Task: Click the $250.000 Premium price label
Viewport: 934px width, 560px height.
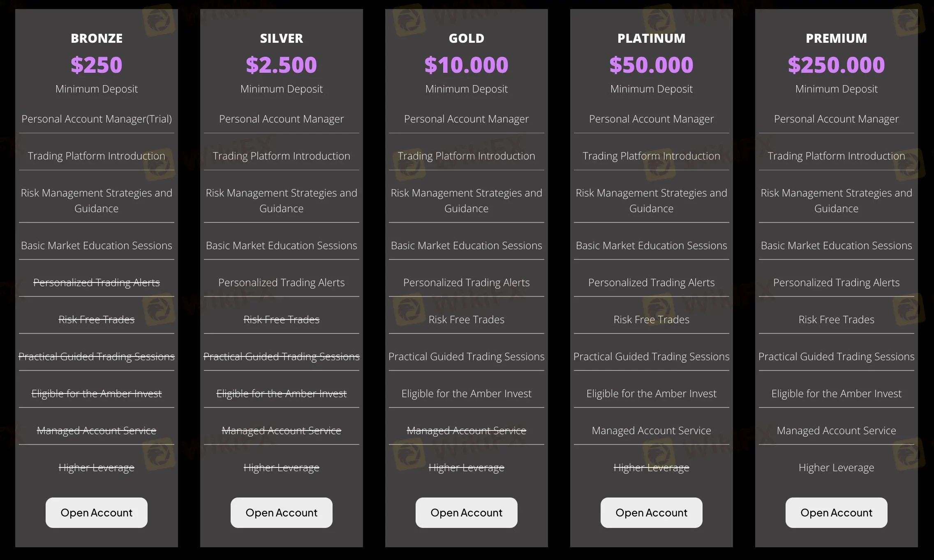Action: (837, 64)
